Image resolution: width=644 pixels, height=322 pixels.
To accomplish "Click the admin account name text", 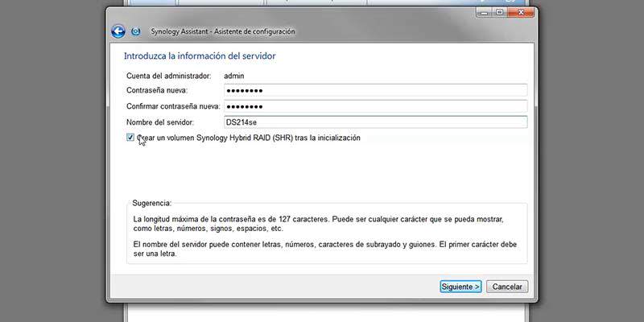I will click(x=234, y=76).
